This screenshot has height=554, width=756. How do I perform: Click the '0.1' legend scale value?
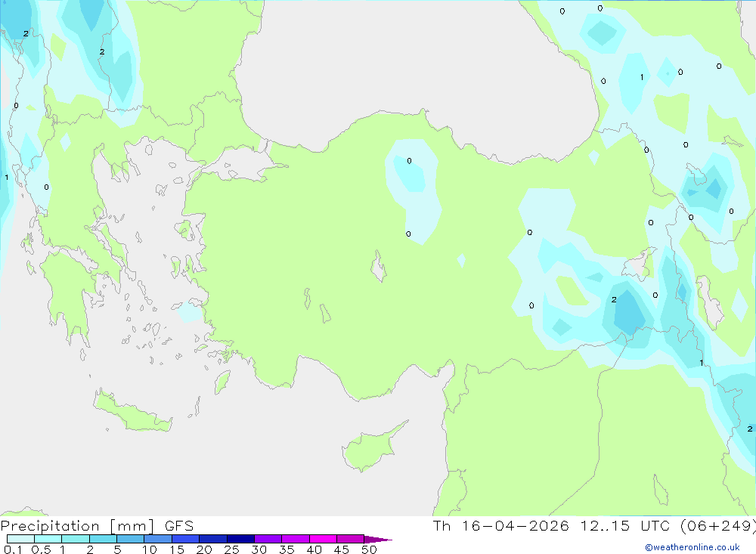[13, 549]
